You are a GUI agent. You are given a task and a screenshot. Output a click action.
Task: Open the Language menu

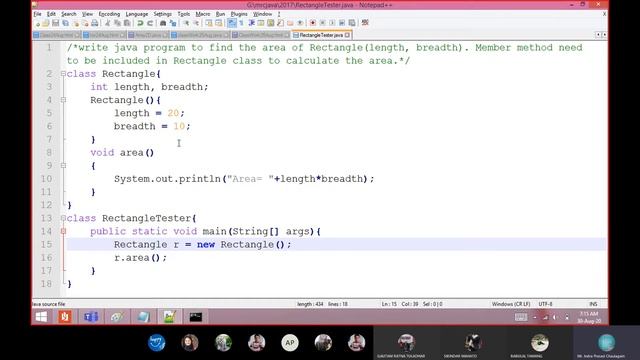(x=137, y=14)
